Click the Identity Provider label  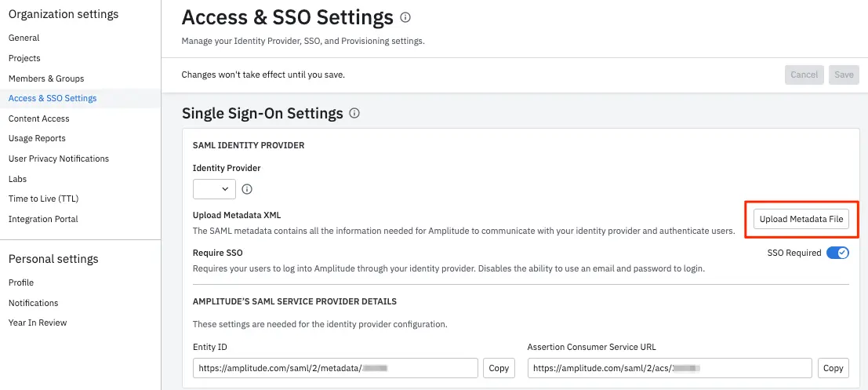(x=227, y=167)
